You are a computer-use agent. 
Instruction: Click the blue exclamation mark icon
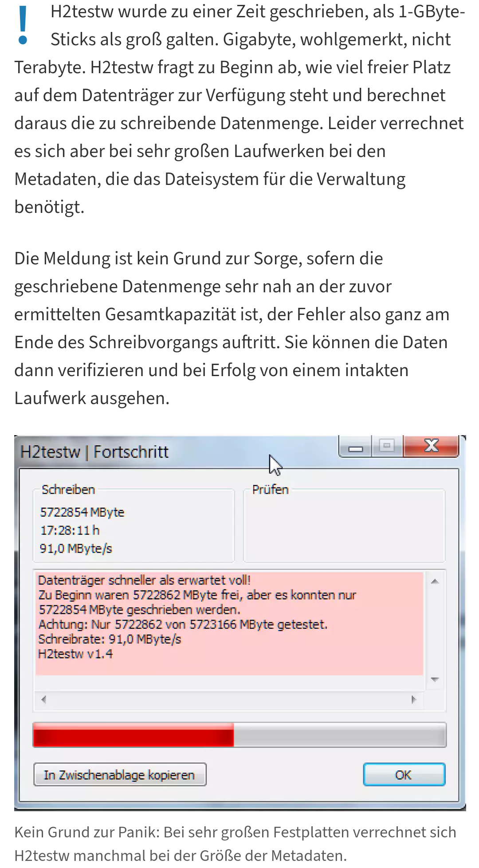(23, 26)
